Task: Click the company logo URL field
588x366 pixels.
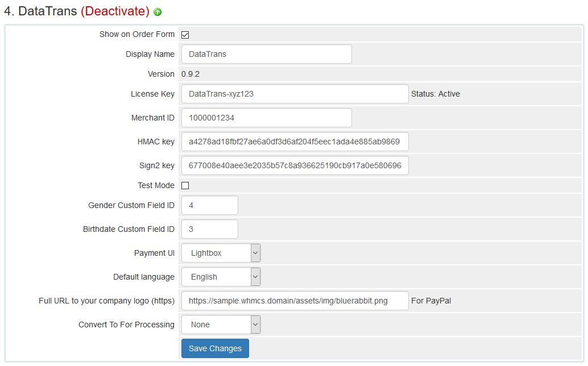Action: [295, 301]
